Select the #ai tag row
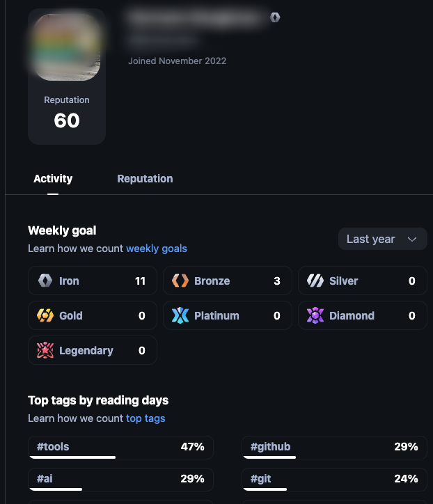The image size is (433, 504). pos(120,480)
